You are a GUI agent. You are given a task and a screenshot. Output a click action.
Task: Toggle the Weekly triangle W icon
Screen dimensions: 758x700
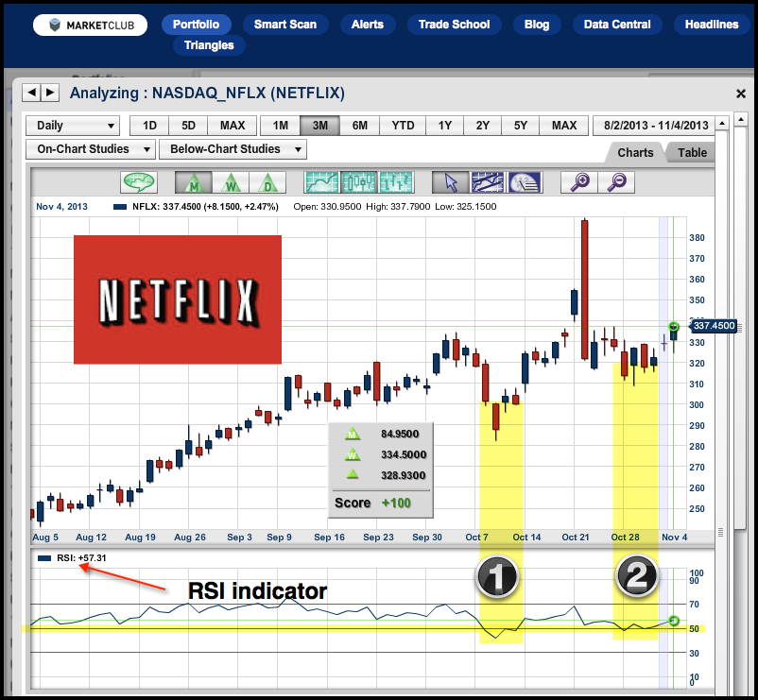pos(231,182)
